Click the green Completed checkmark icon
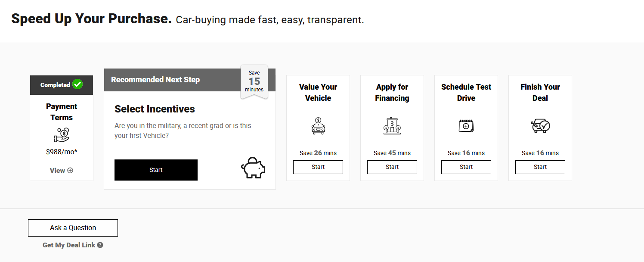Image resolution: width=644 pixels, height=262 pixels. (77, 84)
